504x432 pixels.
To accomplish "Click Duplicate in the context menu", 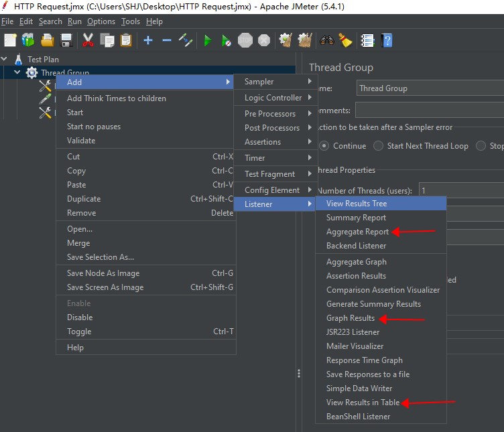I will pyautogui.click(x=146, y=199).
